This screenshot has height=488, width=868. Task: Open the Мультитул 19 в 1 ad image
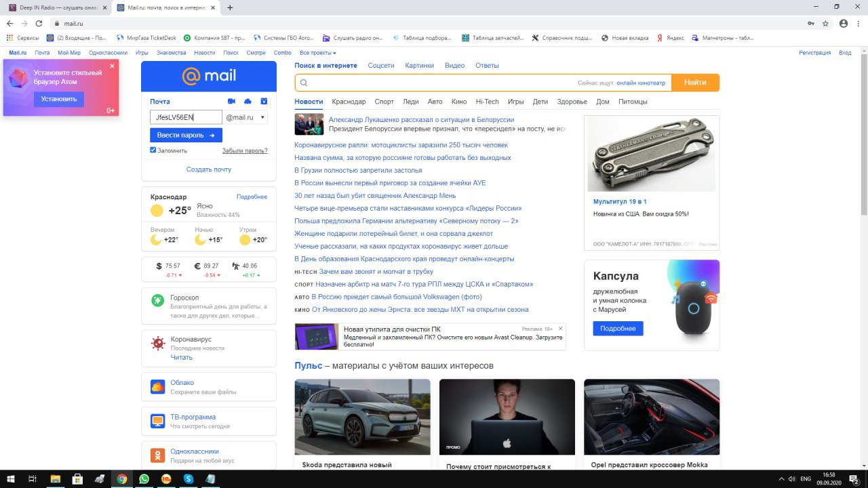(x=652, y=154)
